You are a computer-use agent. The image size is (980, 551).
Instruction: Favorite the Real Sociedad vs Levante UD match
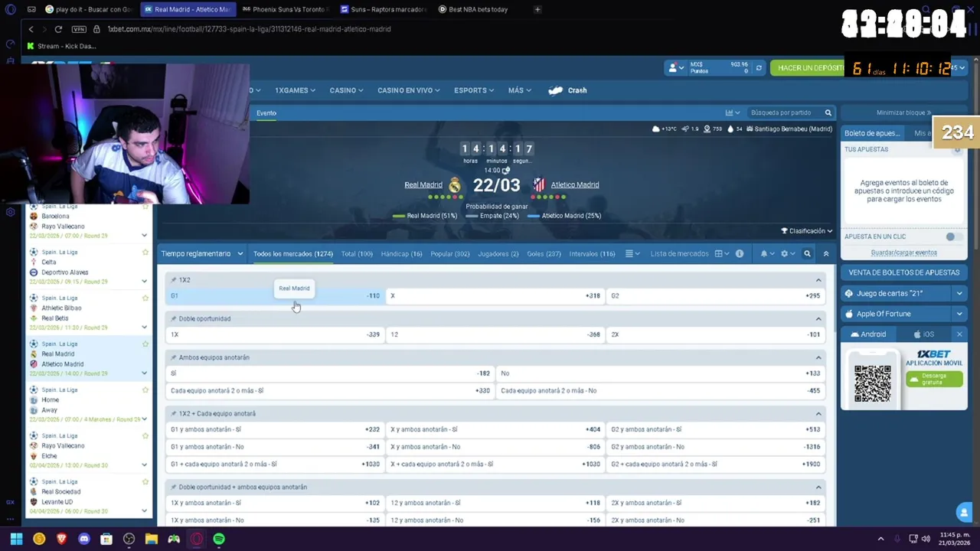point(145,482)
